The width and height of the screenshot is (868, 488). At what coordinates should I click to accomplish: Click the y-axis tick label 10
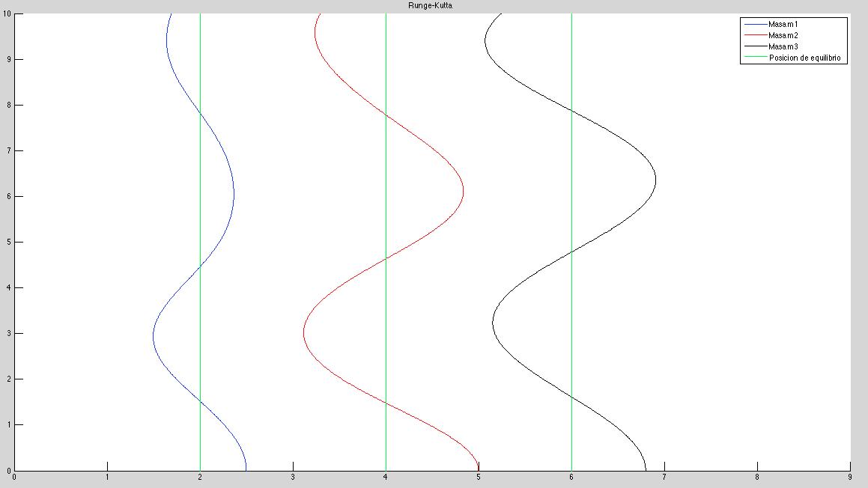(7, 13)
